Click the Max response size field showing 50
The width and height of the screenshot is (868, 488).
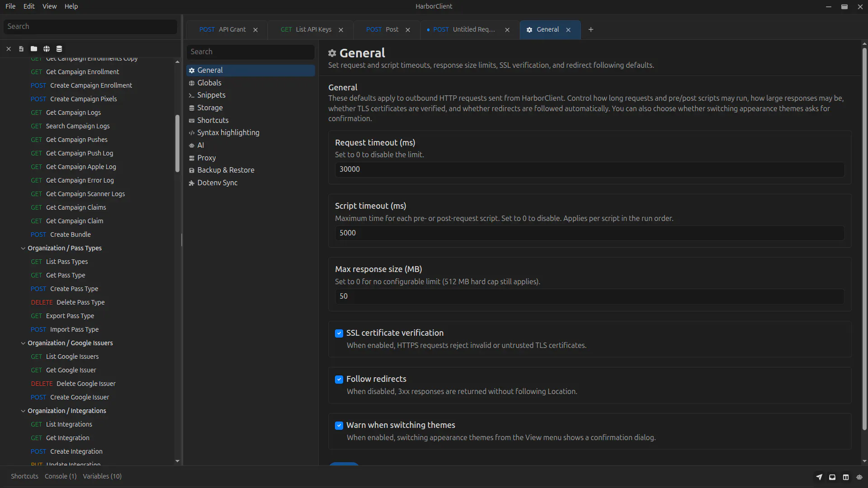click(x=590, y=296)
